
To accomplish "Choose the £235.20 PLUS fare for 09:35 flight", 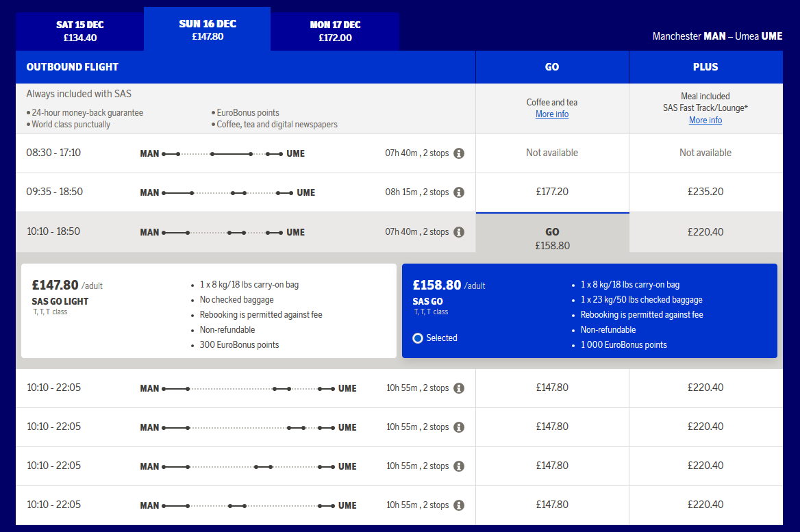I will coord(705,192).
